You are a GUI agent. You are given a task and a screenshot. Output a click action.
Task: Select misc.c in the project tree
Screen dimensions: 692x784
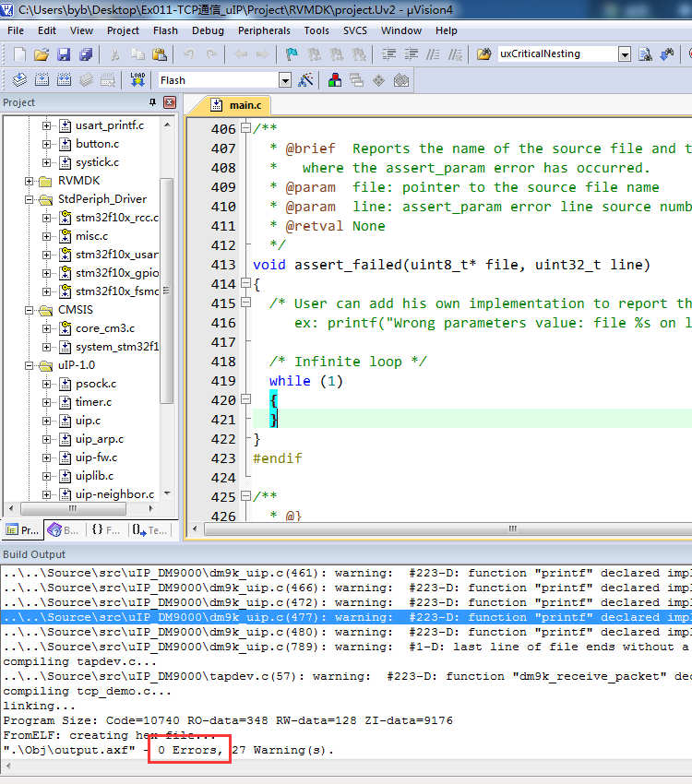point(92,236)
